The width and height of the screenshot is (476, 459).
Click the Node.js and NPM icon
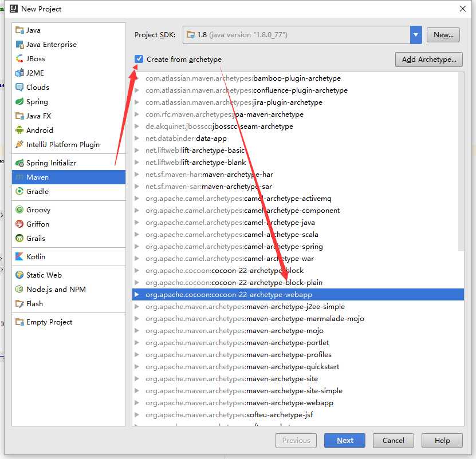pos(19,289)
